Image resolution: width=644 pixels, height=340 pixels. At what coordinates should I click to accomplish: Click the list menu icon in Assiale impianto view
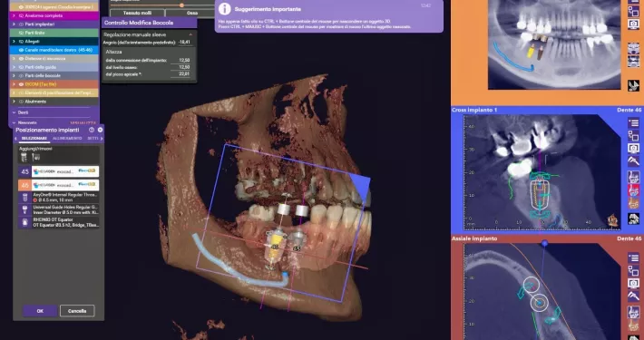click(x=633, y=257)
